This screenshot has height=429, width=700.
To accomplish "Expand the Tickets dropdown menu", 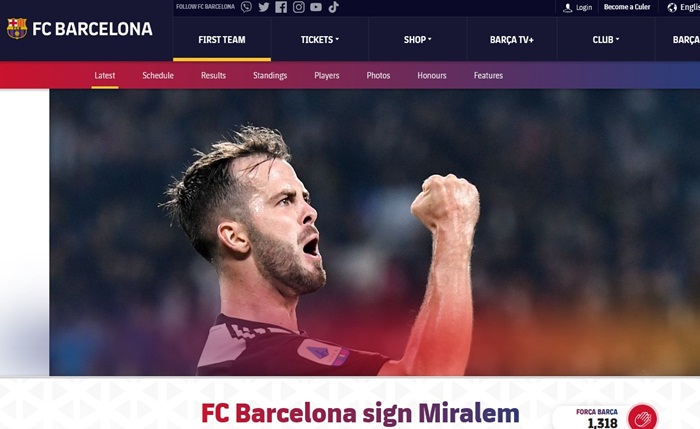I will pos(320,40).
